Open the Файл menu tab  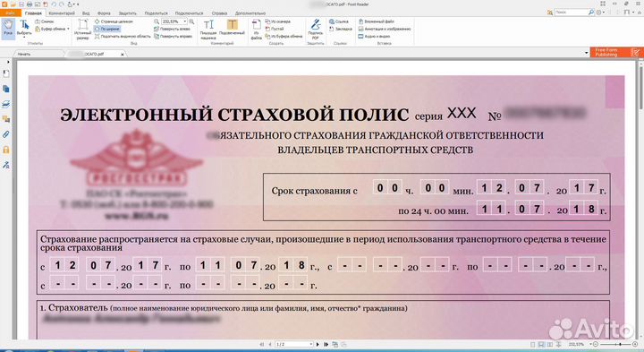coord(10,13)
